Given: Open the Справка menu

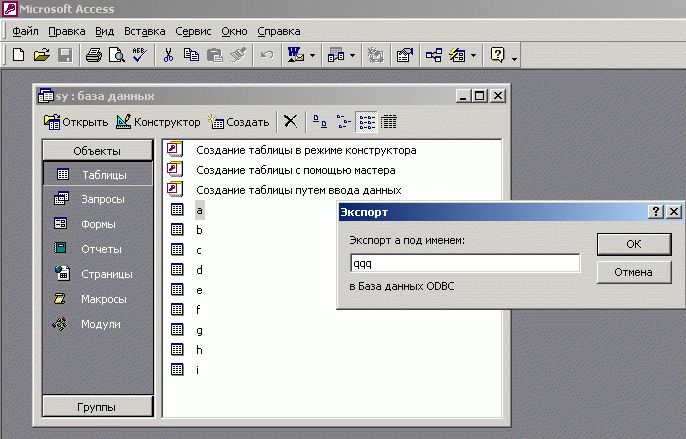Looking at the screenshot, I should (x=279, y=32).
